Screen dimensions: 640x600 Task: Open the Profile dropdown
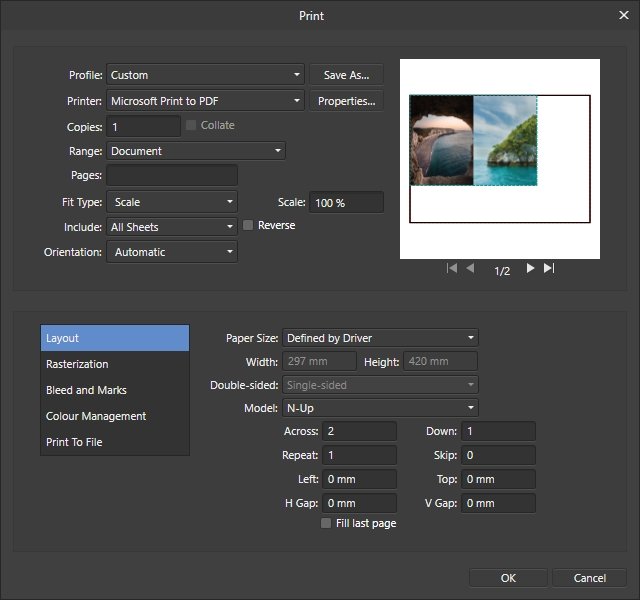tap(205, 75)
